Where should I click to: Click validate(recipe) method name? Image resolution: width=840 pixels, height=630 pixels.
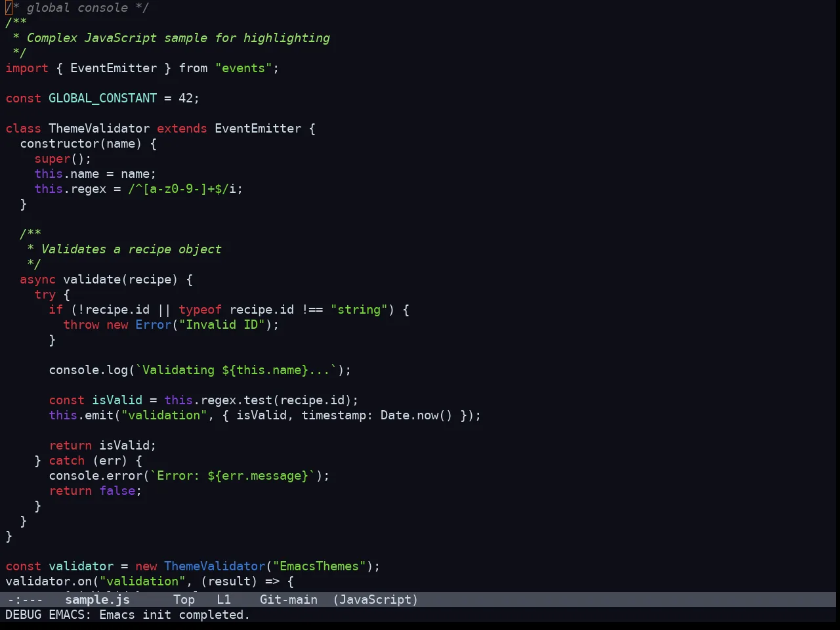coord(120,280)
